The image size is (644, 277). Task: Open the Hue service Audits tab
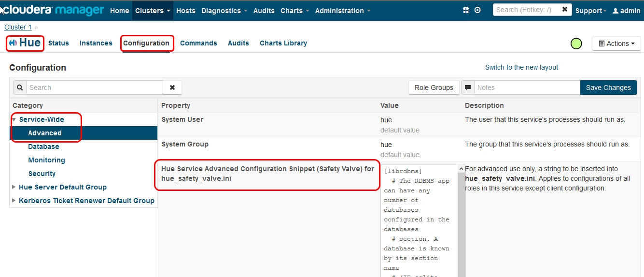238,43
